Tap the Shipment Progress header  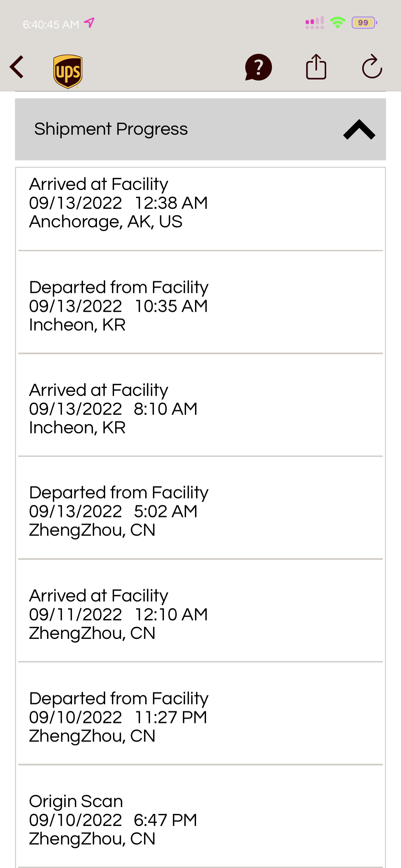tap(200, 129)
